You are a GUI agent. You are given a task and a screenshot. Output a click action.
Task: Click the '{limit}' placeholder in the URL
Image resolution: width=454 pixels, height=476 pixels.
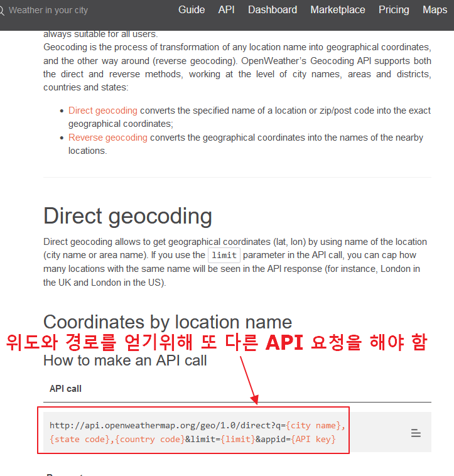pyautogui.click(x=238, y=440)
